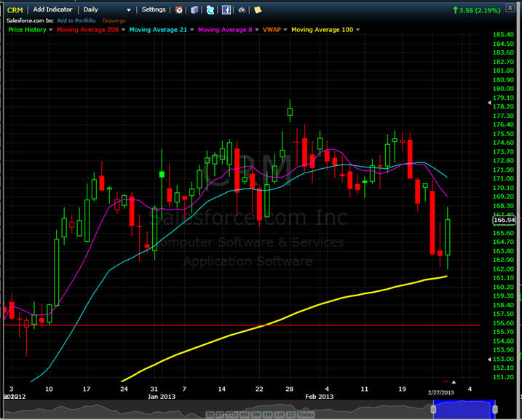Expand the Moving Average 200 options arrow
522x420 pixels.
click(122, 29)
